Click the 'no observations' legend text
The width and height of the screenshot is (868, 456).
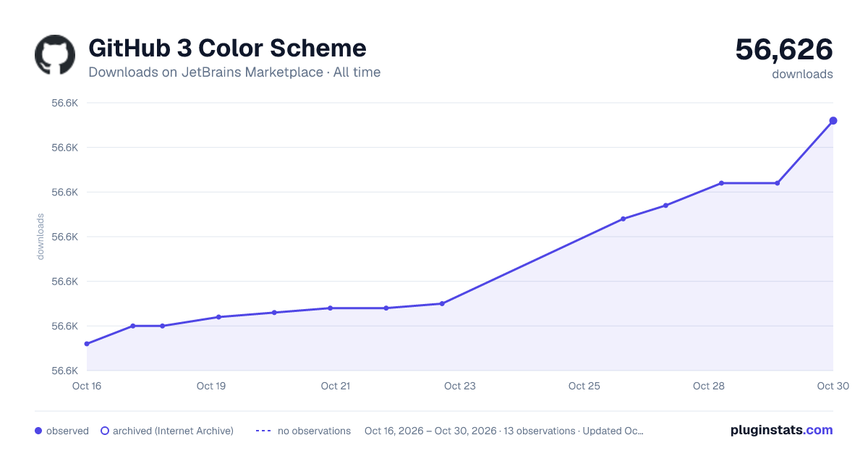[314, 431]
